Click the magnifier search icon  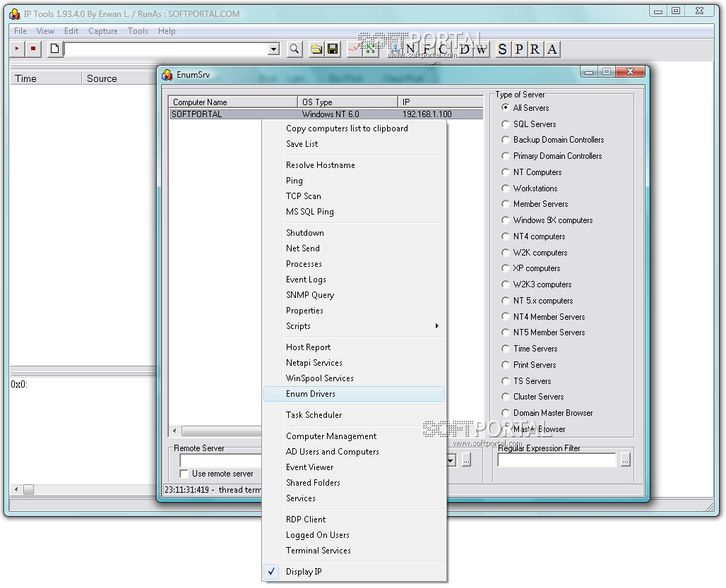click(294, 49)
